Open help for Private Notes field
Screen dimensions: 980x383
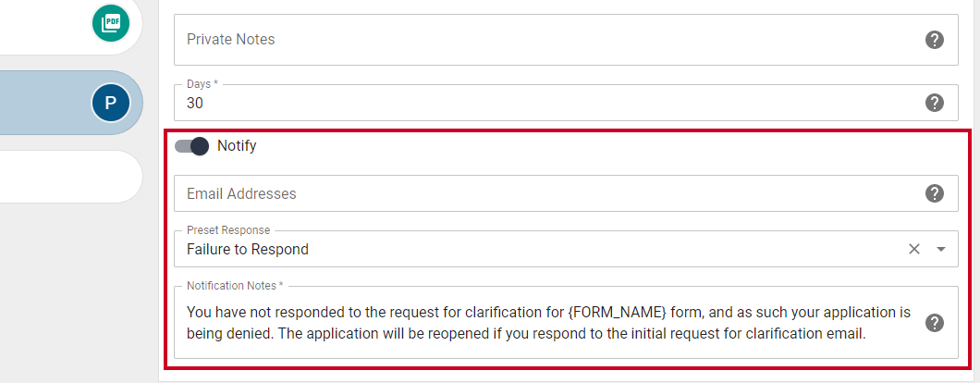point(934,40)
